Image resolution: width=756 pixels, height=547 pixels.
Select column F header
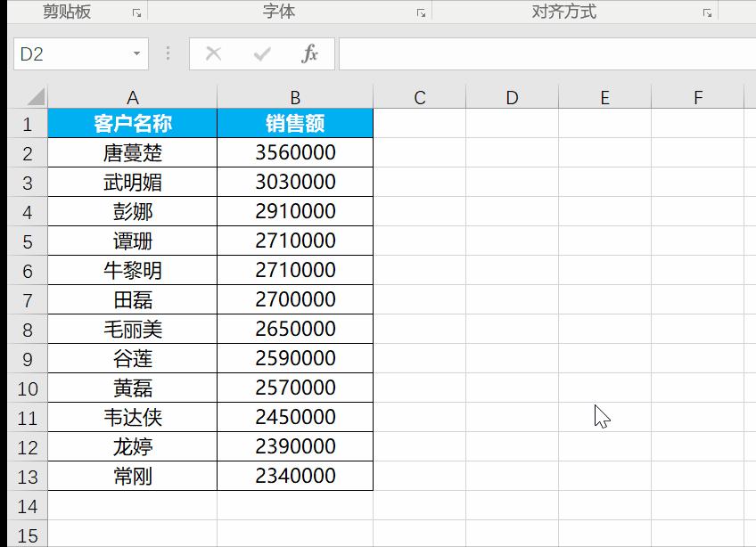click(698, 95)
